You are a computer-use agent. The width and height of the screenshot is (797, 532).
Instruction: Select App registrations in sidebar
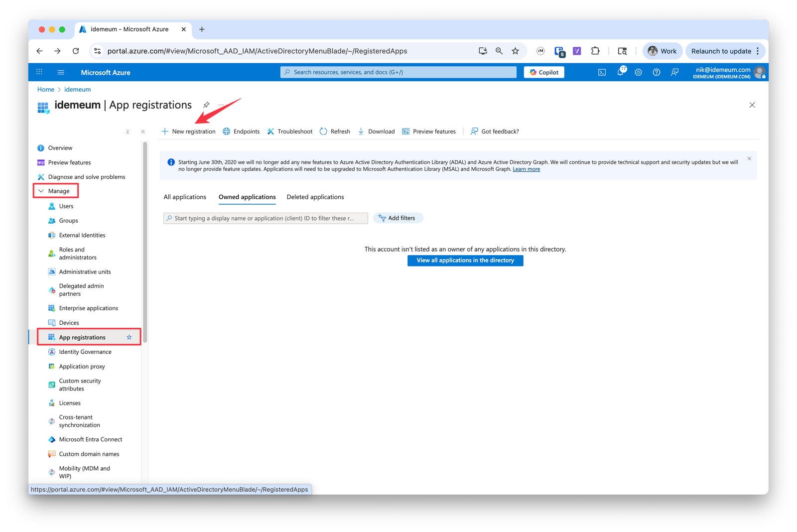tap(82, 337)
